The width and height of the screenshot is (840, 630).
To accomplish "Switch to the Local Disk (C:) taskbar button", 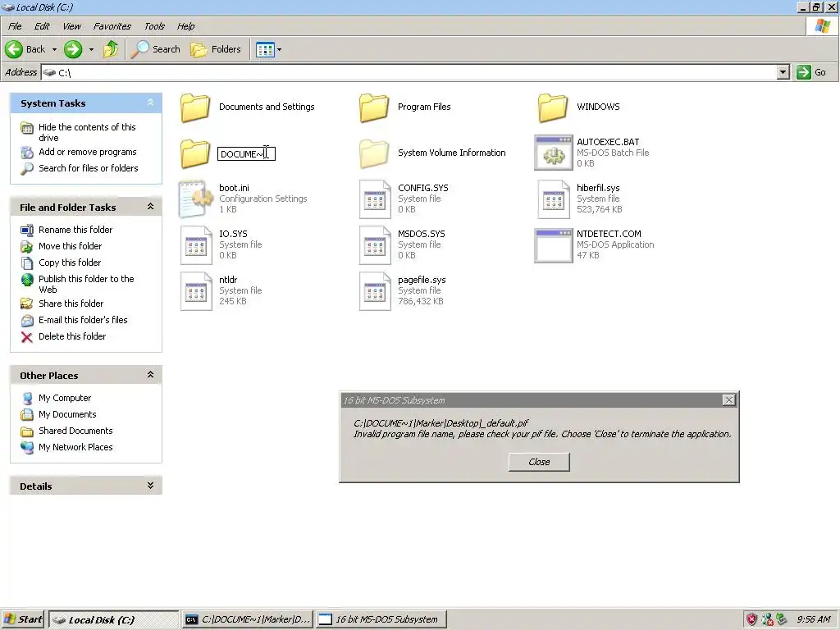I will (x=113, y=620).
